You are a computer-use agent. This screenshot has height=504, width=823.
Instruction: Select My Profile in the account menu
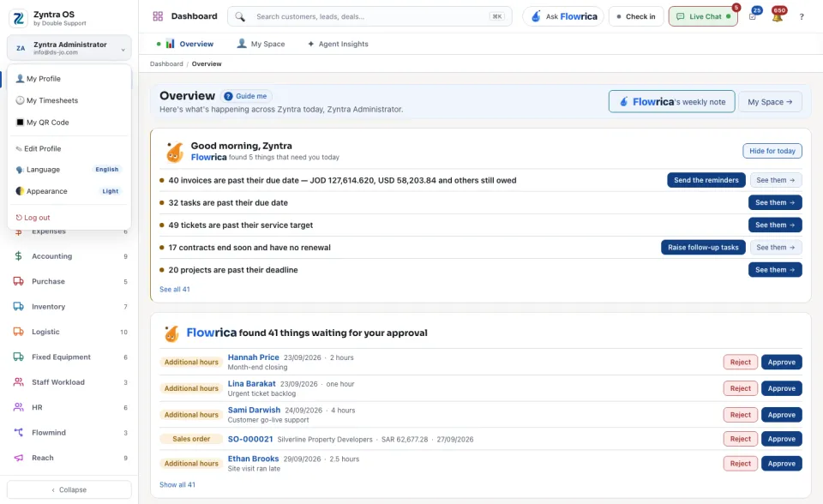click(x=69, y=79)
